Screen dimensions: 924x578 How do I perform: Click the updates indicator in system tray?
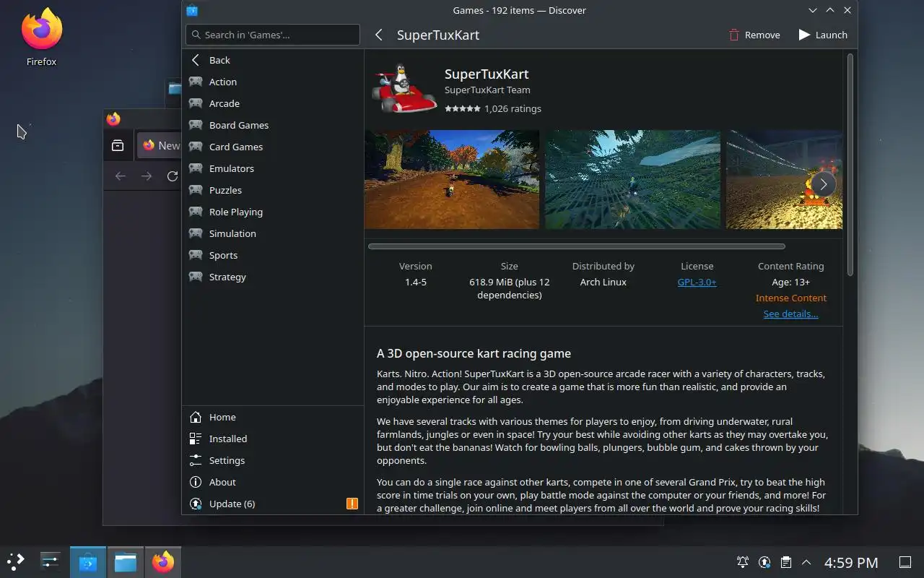(764, 562)
